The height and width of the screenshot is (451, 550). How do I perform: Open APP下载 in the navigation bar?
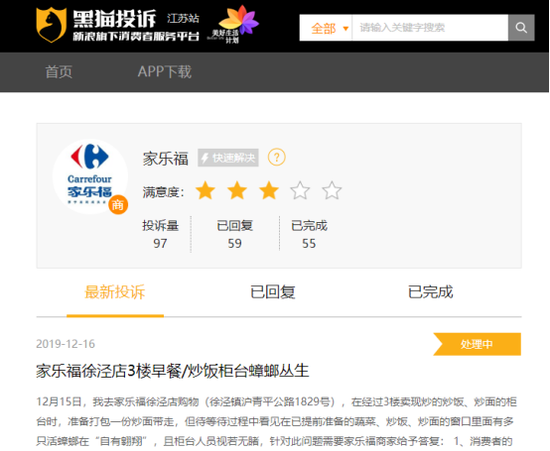pyautogui.click(x=165, y=72)
